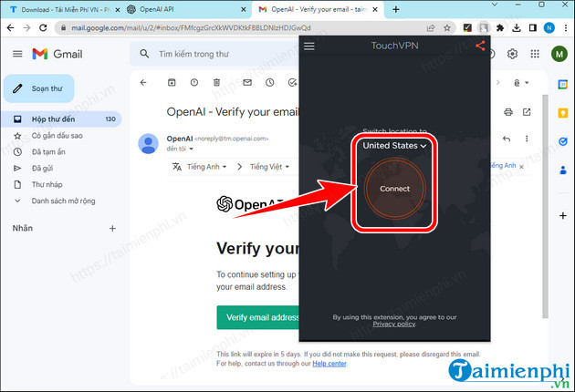Click the Gmail main menu icon
This screenshot has height=392, width=575.
coord(17,54)
